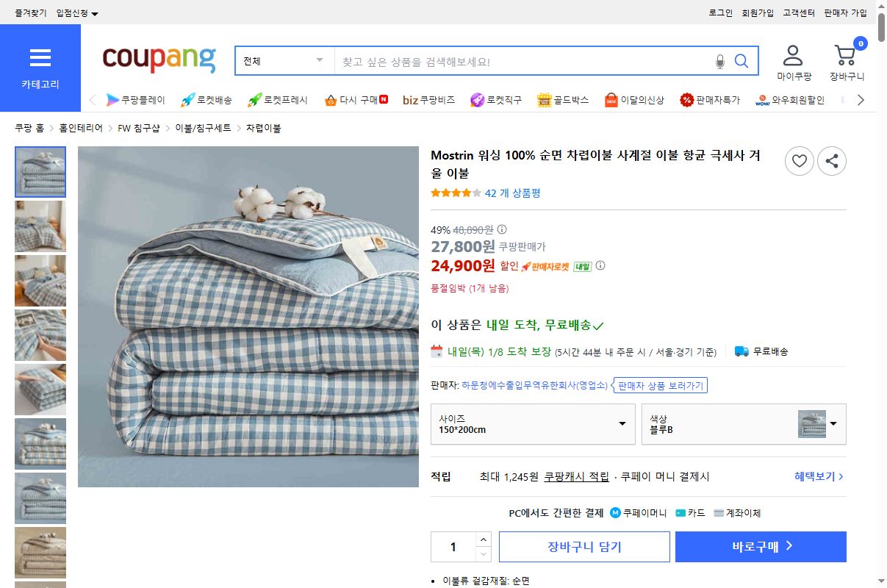This screenshot has width=887, height=588.
Task: Select the second product thumbnail
Action: (40, 226)
